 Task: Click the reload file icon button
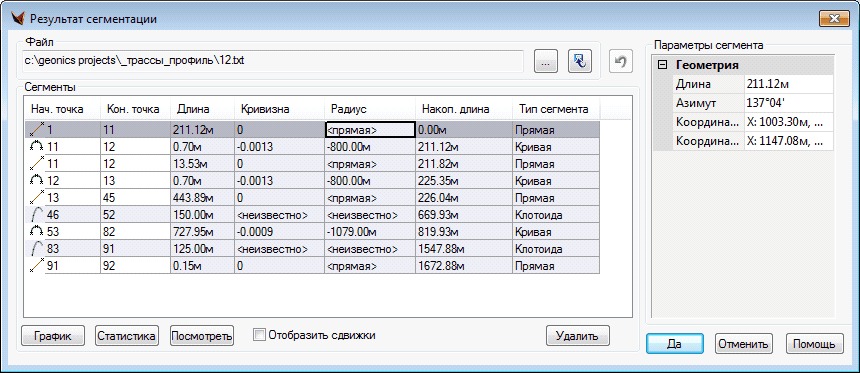click(579, 61)
